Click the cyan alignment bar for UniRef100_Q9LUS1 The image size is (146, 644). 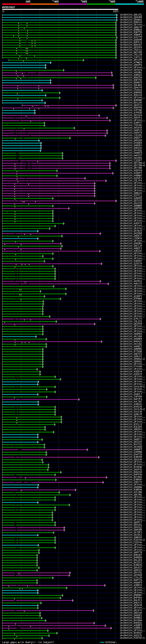point(60,15)
